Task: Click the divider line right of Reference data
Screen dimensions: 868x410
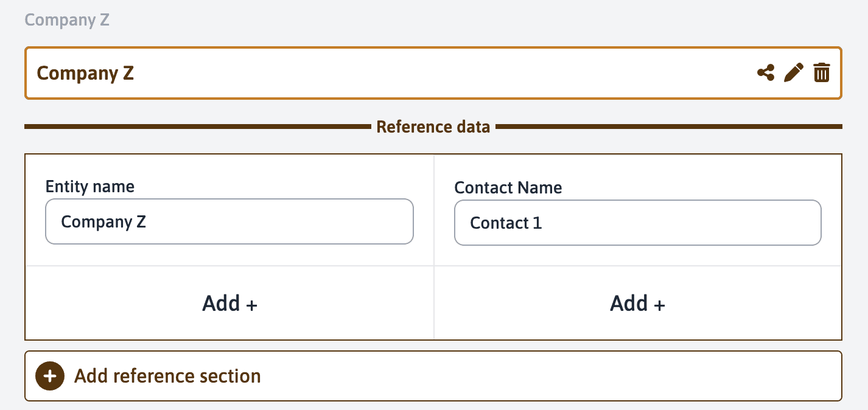Action: pos(670,127)
